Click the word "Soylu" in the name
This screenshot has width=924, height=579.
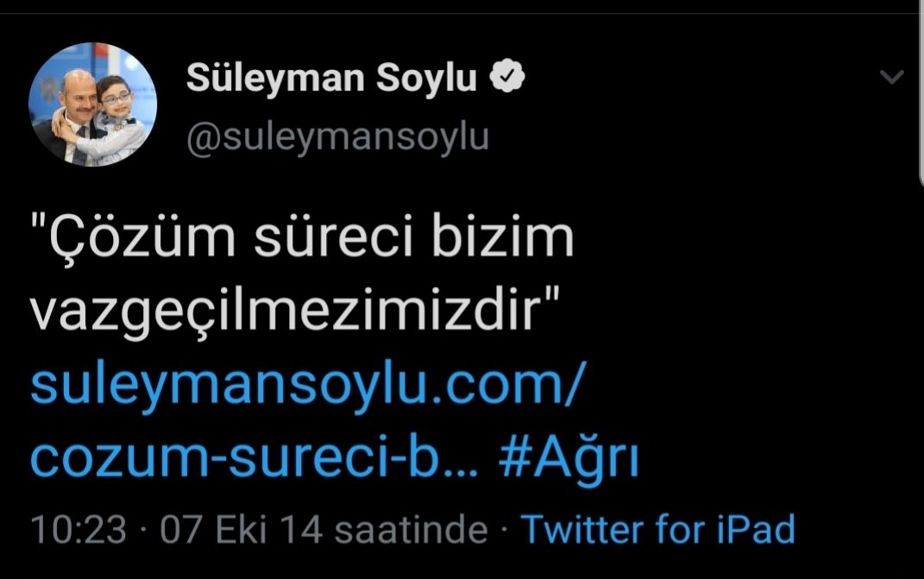(427, 79)
